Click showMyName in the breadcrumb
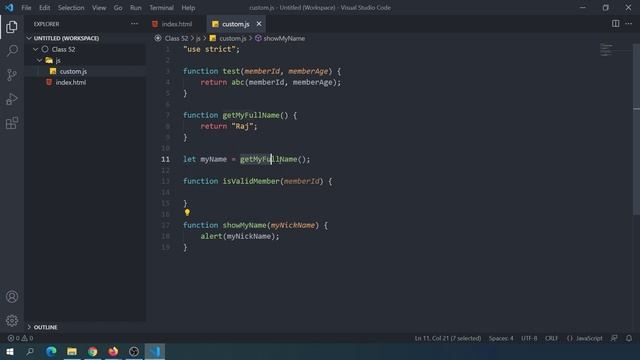Viewport: 640px width, 360px height. click(x=284, y=38)
